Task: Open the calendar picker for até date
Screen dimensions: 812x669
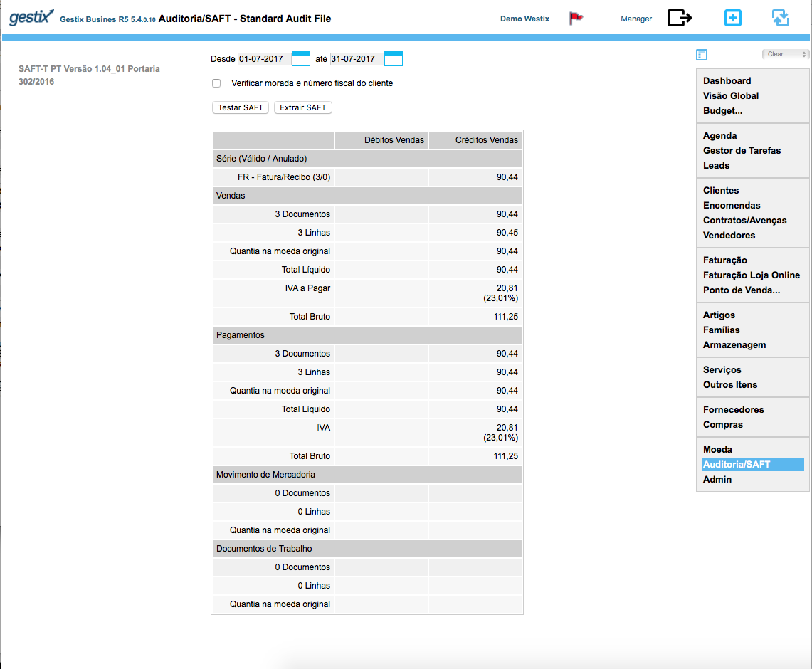Action: coord(394,59)
